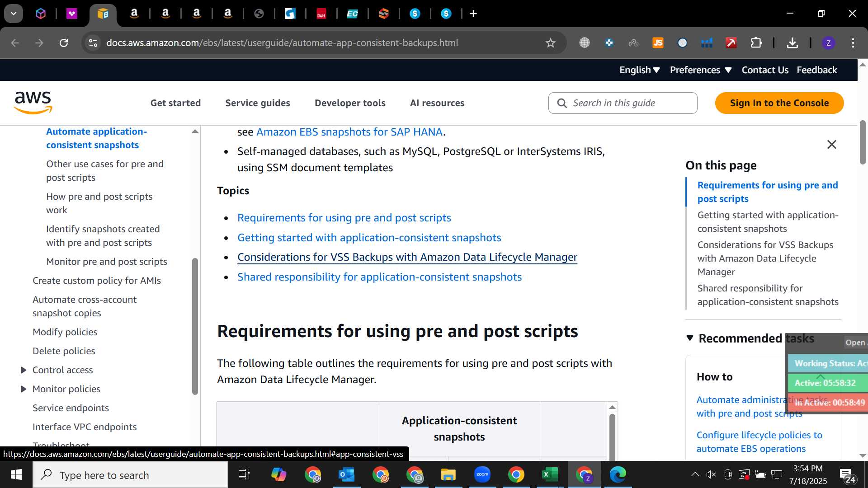Screen dimensions: 868x488
Task: Open Requirements for using pre and post scripts topic
Action: (x=344, y=218)
